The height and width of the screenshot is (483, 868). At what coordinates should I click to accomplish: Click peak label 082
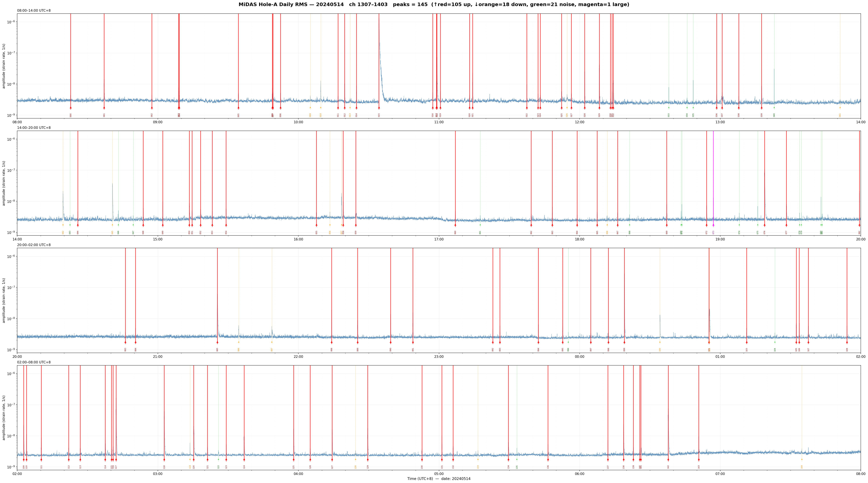click(x=860, y=232)
